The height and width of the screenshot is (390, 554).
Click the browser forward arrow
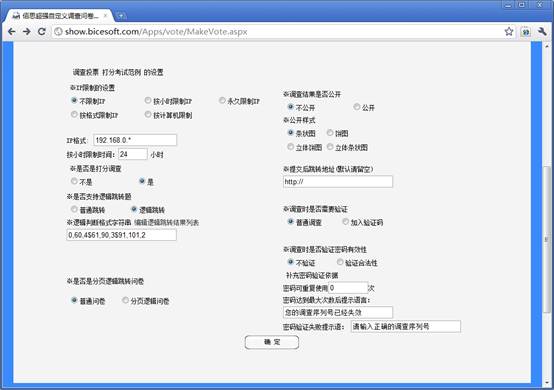pyautogui.click(x=26, y=32)
